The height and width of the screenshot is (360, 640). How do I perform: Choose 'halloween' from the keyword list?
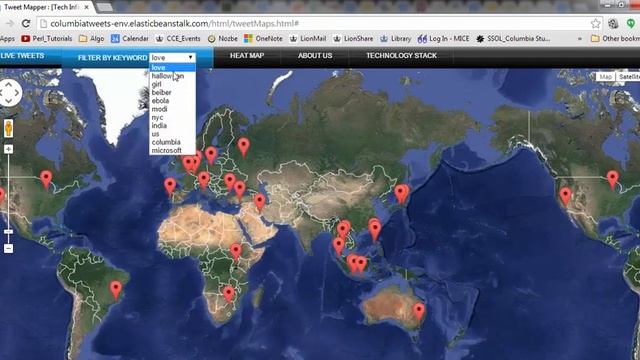point(173,76)
